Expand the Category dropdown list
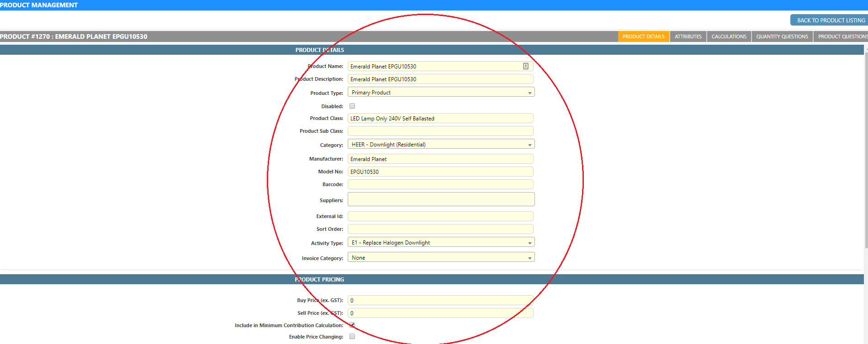Viewport: 868px width, 344px height. (x=441, y=145)
